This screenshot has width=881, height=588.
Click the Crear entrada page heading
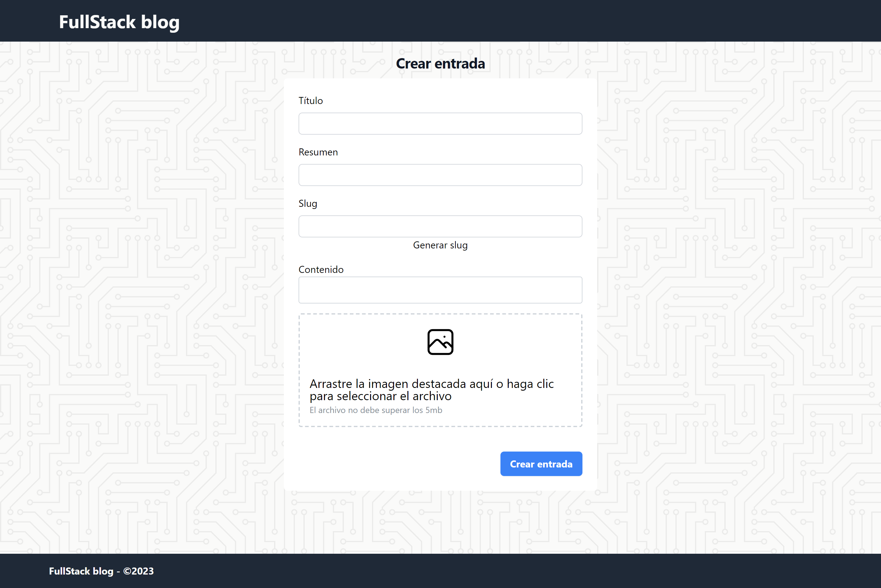pos(440,64)
